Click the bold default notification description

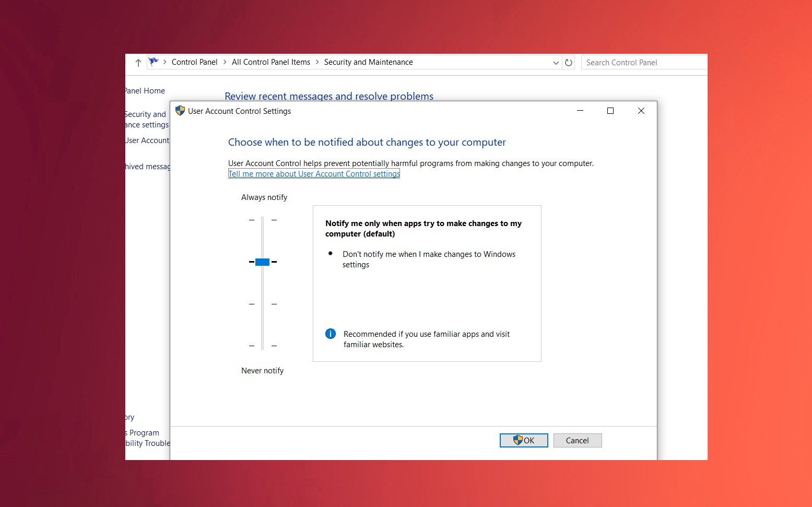[x=423, y=229]
